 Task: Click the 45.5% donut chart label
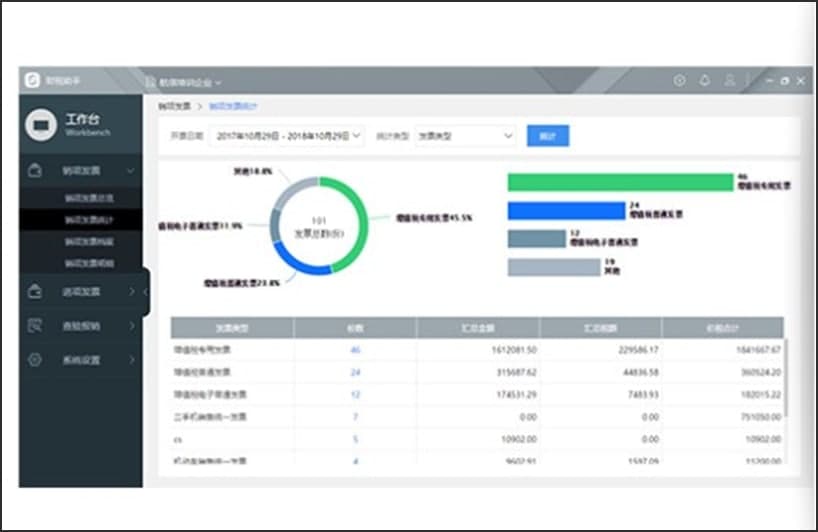coord(434,218)
